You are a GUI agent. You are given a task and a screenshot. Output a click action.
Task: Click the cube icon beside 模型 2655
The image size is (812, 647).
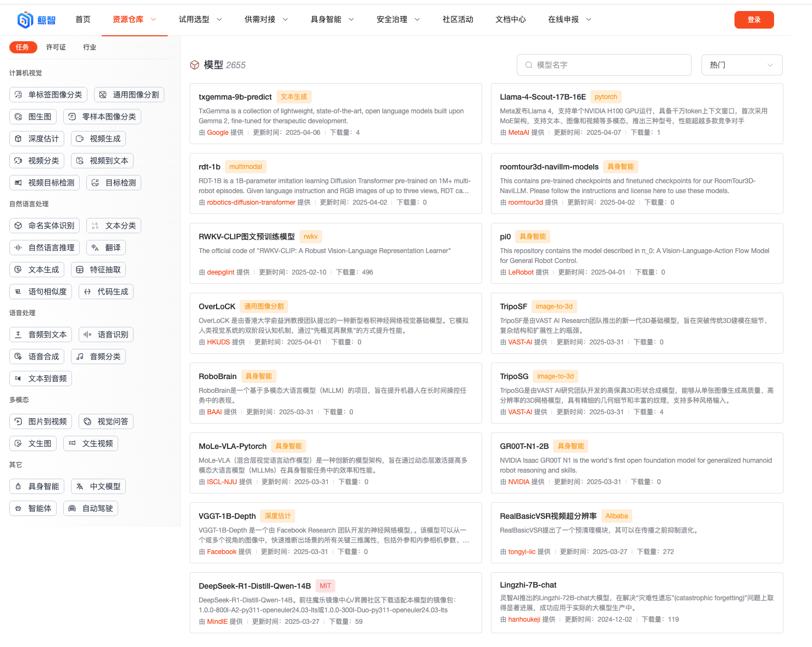[x=195, y=65]
